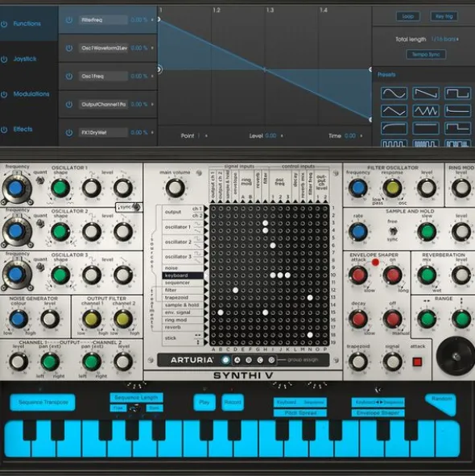Toggle the power button next to Joystick

pyautogui.click(x=4, y=59)
